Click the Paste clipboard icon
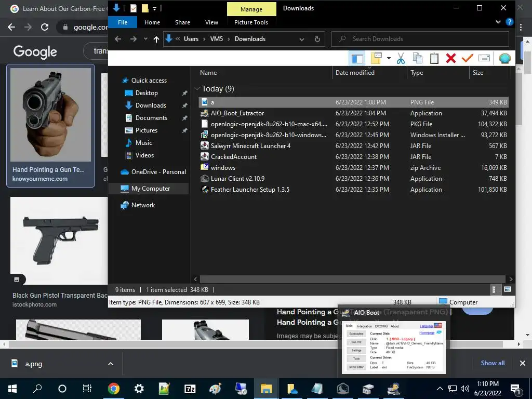 [x=434, y=58]
